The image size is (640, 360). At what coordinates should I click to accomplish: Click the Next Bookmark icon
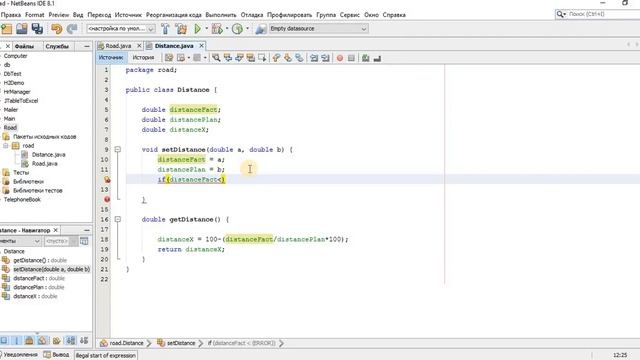click(288, 58)
